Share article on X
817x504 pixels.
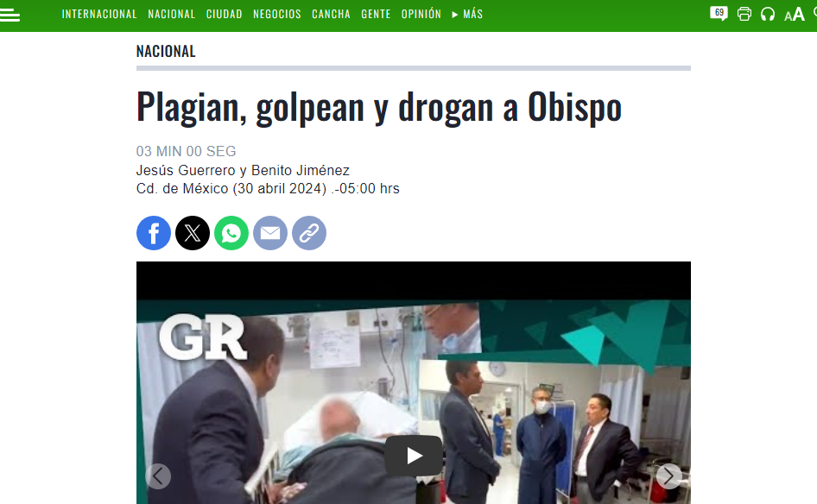point(193,233)
